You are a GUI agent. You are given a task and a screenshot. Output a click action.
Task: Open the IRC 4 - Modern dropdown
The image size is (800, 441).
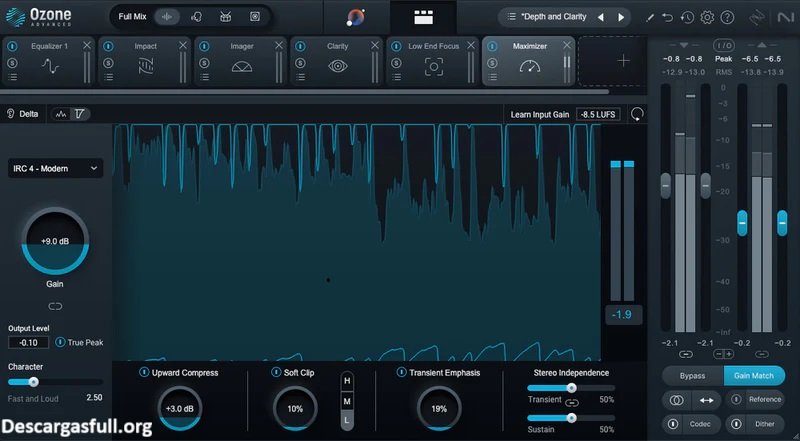(x=55, y=168)
